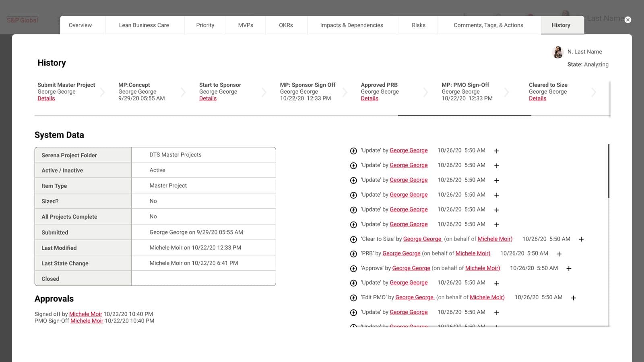Click the 'State: Analyzing' status text
The width and height of the screenshot is (644, 362).
coord(588,64)
